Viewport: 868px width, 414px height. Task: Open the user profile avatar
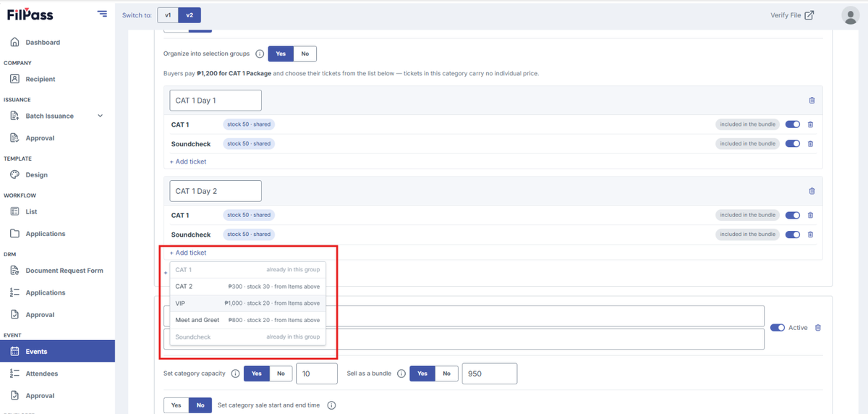point(850,15)
